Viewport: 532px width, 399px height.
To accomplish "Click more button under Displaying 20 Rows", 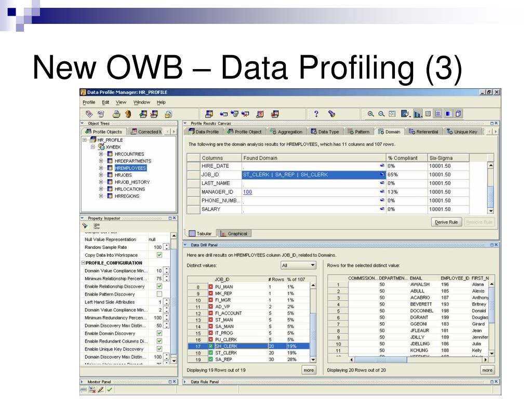I will point(487,370).
